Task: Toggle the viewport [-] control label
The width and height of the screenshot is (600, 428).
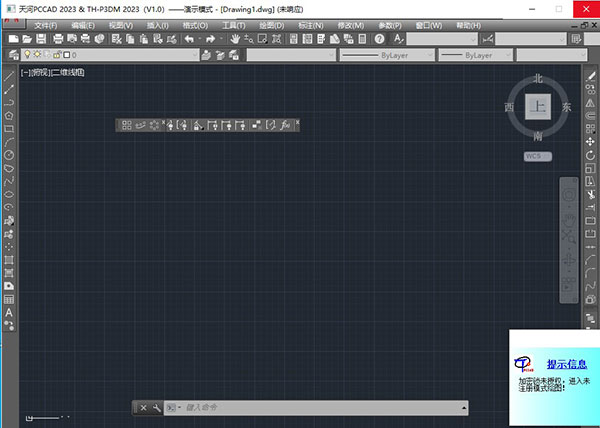Action: pos(25,73)
